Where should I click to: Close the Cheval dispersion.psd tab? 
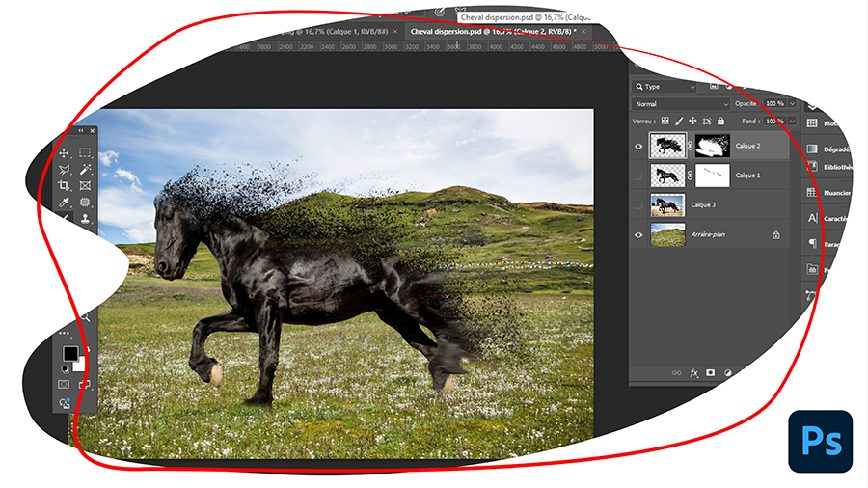click(x=583, y=31)
